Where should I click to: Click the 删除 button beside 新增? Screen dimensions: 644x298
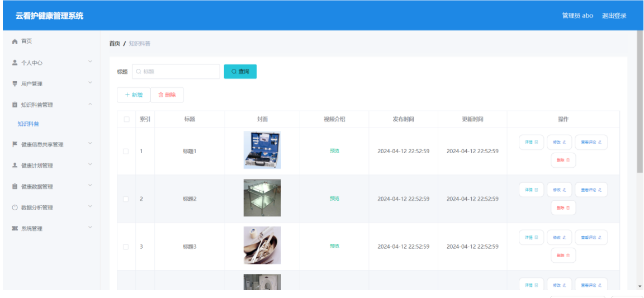tap(167, 95)
